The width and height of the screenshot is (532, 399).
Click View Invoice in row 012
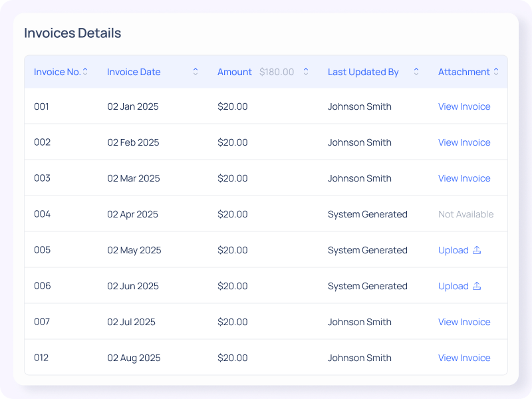(464, 358)
